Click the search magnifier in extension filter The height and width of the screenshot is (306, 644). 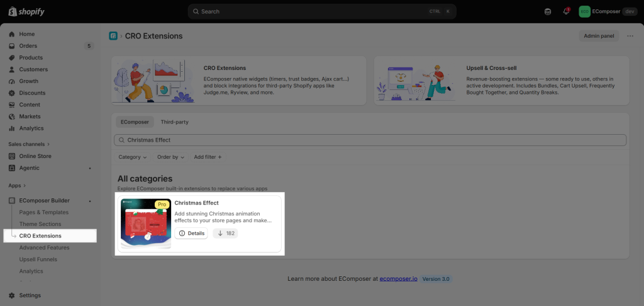tap(121, 140)
